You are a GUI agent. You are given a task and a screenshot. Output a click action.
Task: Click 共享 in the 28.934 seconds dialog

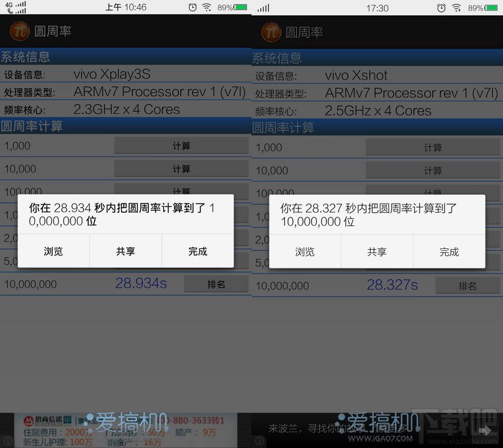(x=126, y=251)
